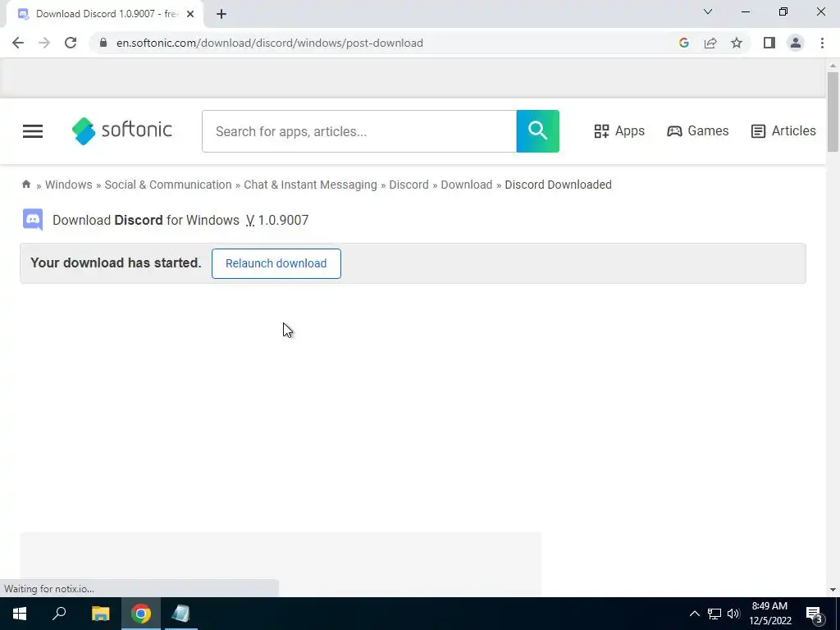Click the Discord Downloaded breadcrumb text
This screenshot has height=630, width=840.
click(558, 185)
